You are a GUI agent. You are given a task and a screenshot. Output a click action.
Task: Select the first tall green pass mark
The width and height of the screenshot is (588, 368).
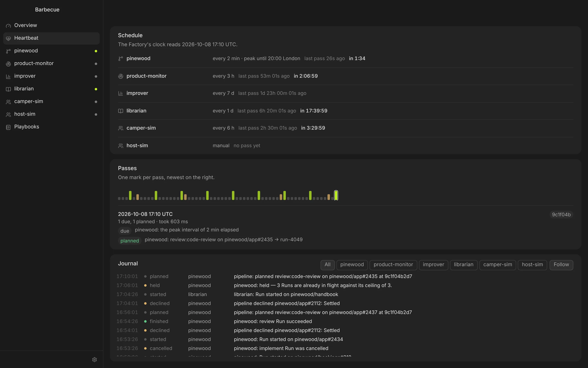[130, 195]
